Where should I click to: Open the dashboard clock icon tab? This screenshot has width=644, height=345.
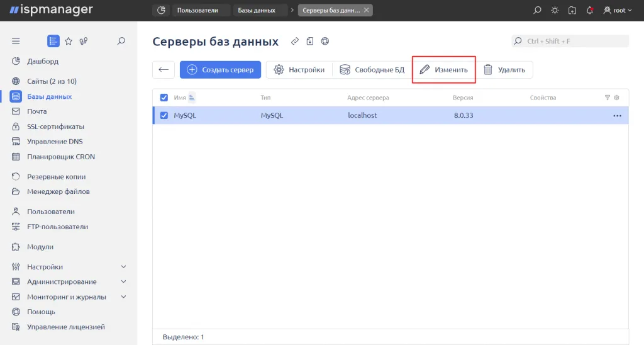pyautogui.click(x=161, y=10)
